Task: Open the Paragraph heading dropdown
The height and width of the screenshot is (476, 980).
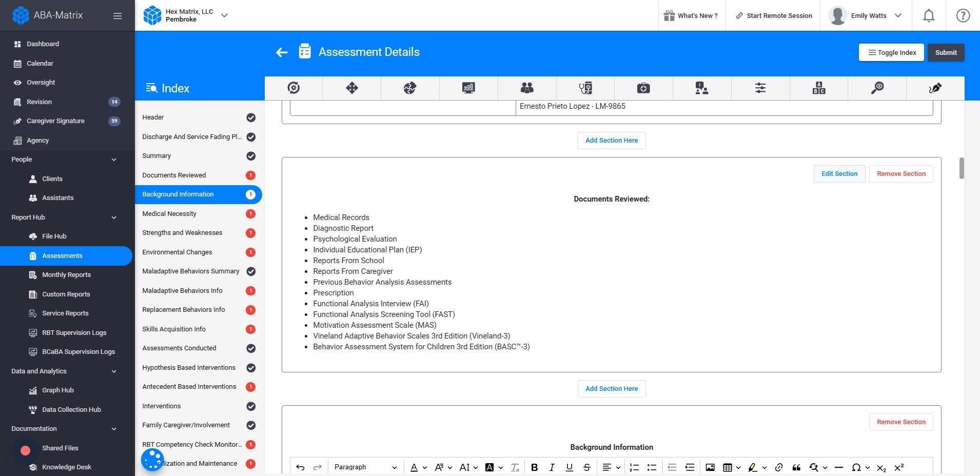Action: [x=365, y=467]
